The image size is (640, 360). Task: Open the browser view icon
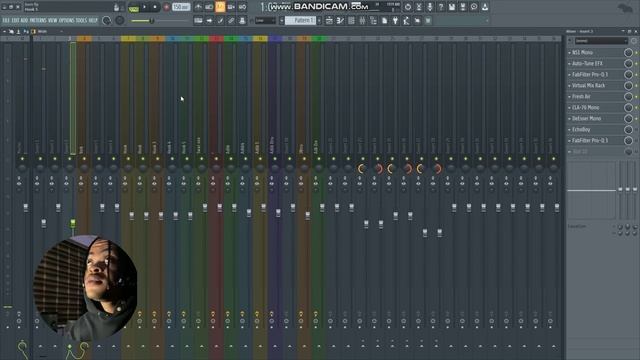coord(373,20)
